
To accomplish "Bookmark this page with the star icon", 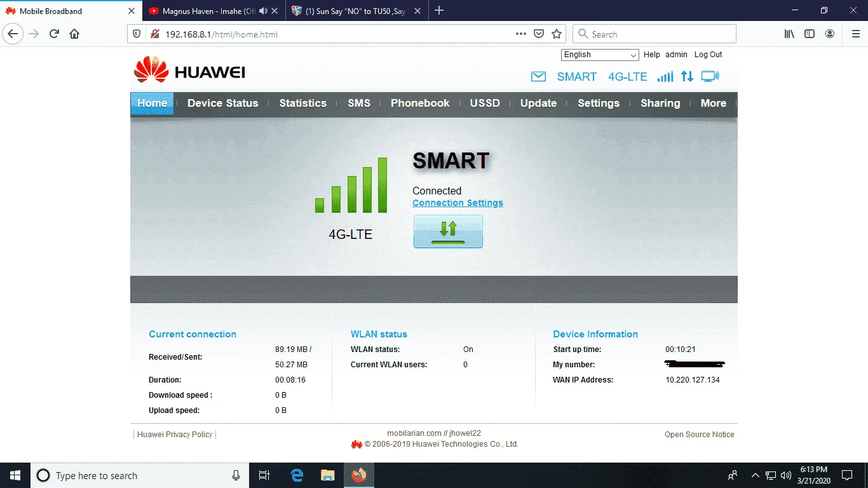I will pyautogui.click(x=557, y=34).
